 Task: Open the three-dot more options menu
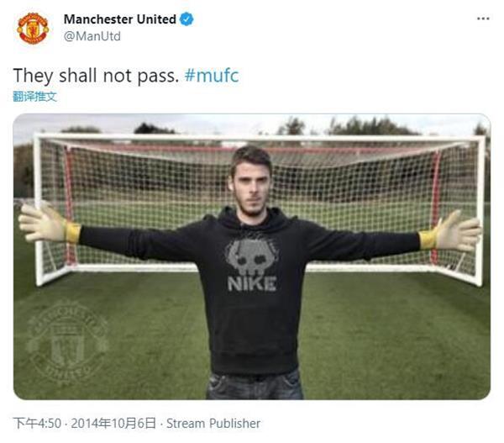pyautogui.click(x=483, y=18)
